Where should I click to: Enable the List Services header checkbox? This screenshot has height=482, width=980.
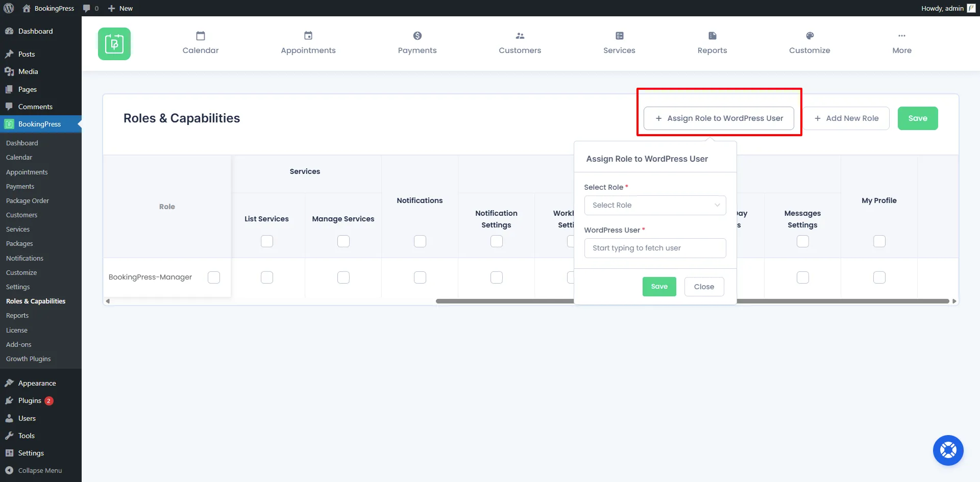267,241
